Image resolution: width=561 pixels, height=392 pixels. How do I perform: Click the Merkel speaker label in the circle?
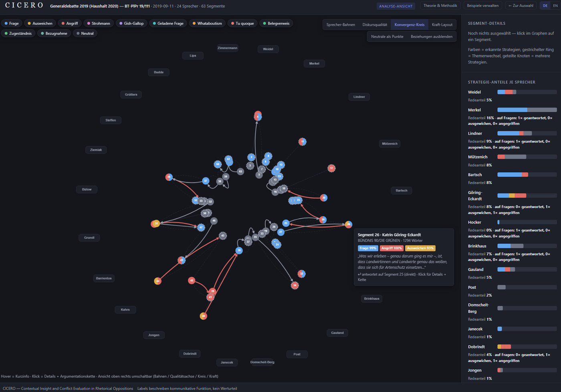click(x=314, y=63)
